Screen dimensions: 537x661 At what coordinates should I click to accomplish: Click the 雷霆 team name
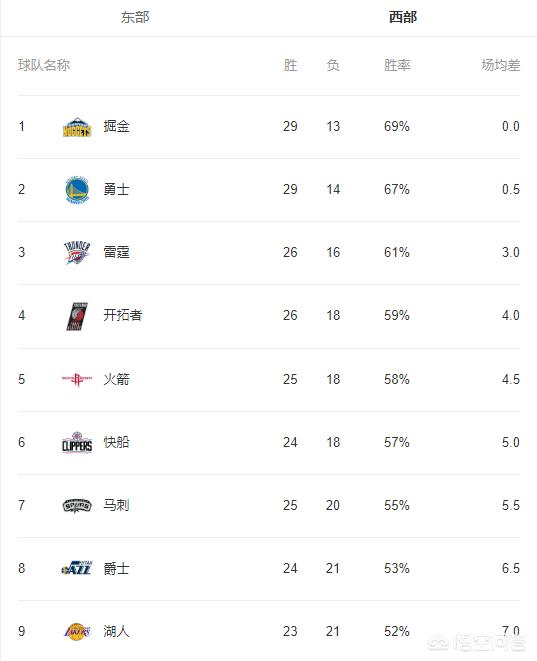pyautogui.click(x=116, y=252)
